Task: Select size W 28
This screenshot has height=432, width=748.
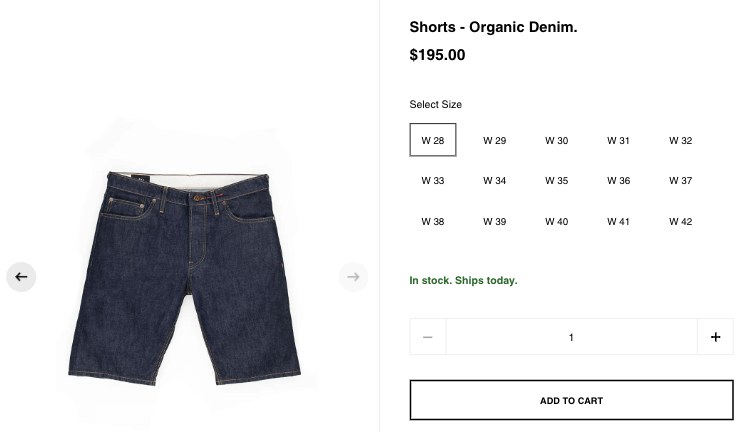Action: pos(433,141)
